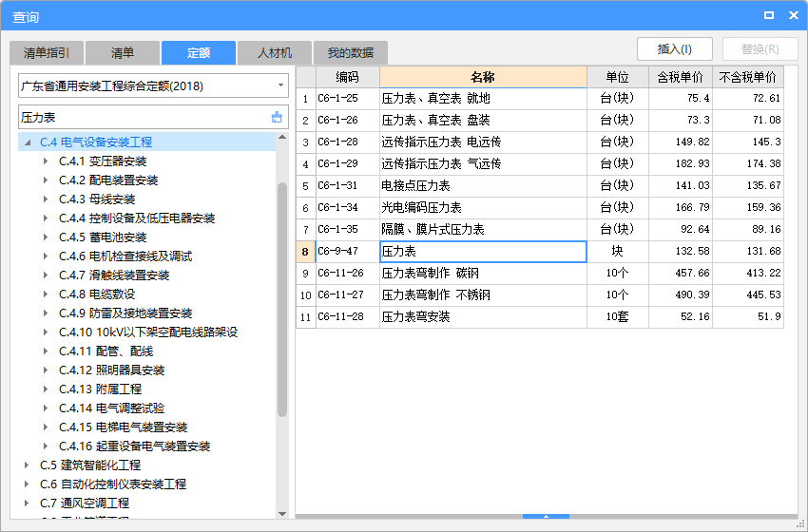
Task: Select tree item C.4.4 控制设备及低压电器安装
Action: 137,218
